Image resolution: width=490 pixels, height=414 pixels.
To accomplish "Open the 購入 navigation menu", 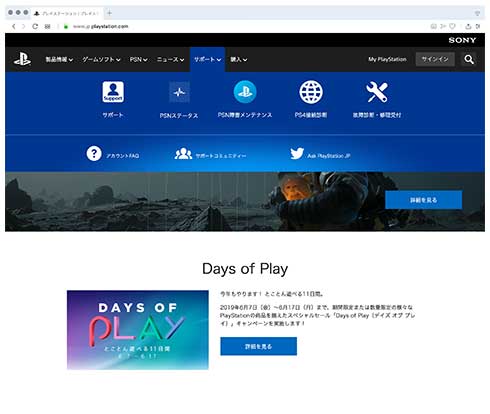I will tap(239, 59).
